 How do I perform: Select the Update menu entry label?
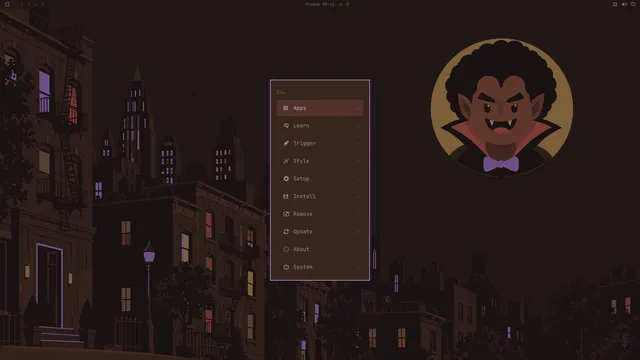(x=302, y=231)
